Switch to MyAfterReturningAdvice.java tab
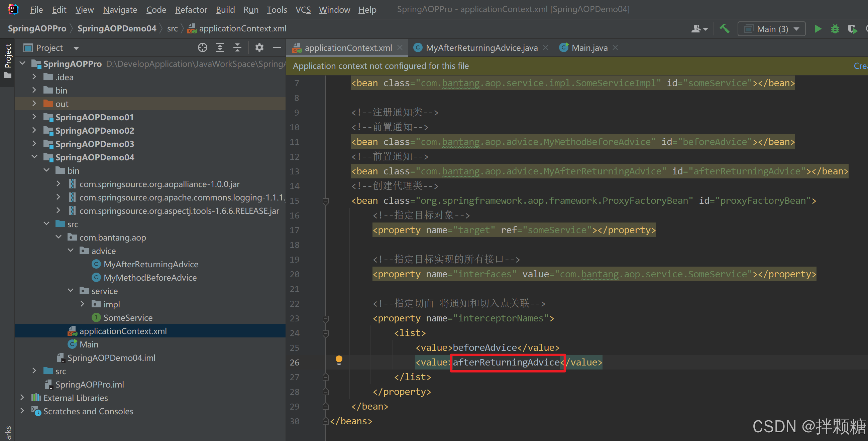868x441 pixels. pyautogui.click(x=481, y=48)
